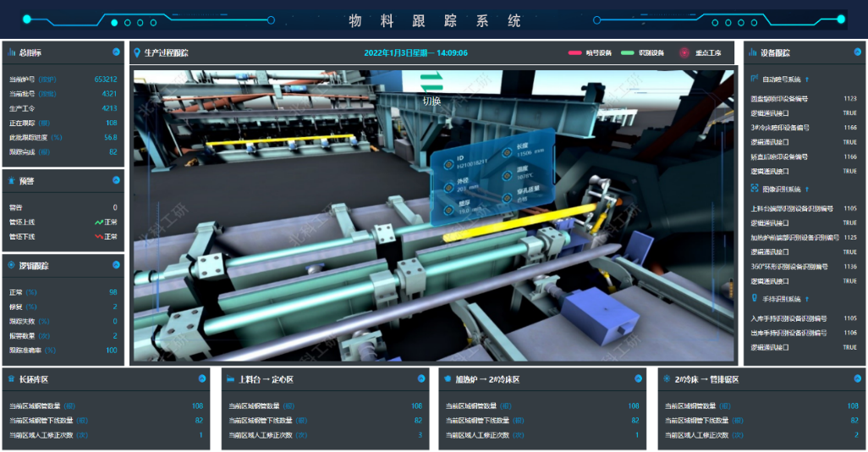The image size is (868, 452).
Task: Toggle the 喷号设备 legend item
Action: click(590, 52)
